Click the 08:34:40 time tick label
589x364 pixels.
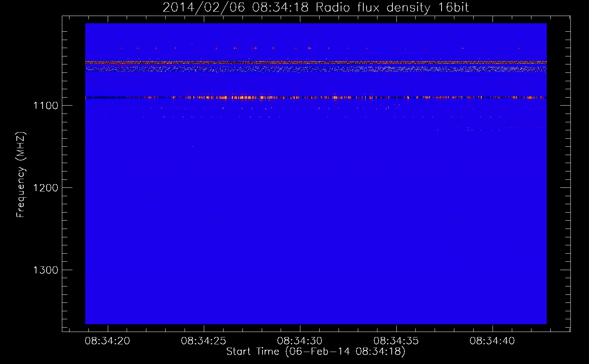[492, 341]
